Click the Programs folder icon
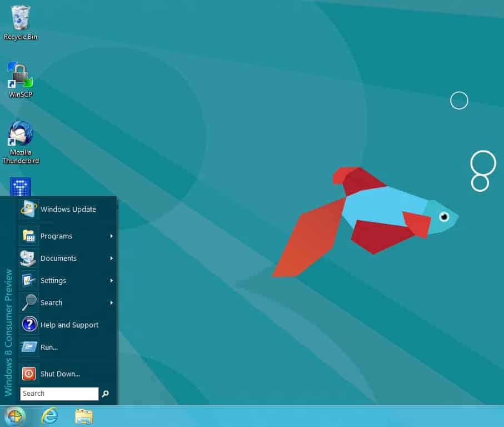The width and height of the screenshot is (504, 427). (28, 236)
